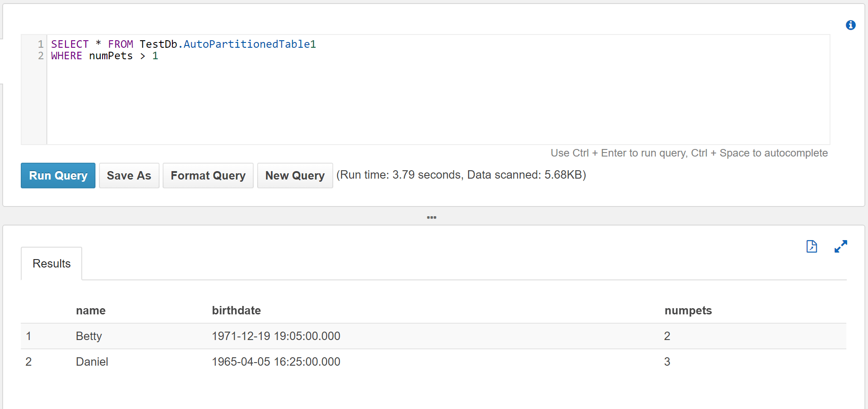The image size is (868, 409).
Task: Save the query with Save As
Action: (129, 176)
